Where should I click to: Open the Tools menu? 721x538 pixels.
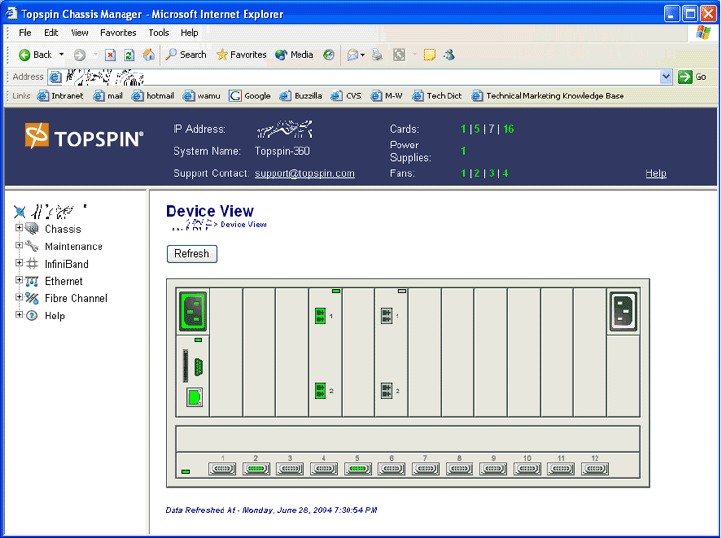[158, 33]
